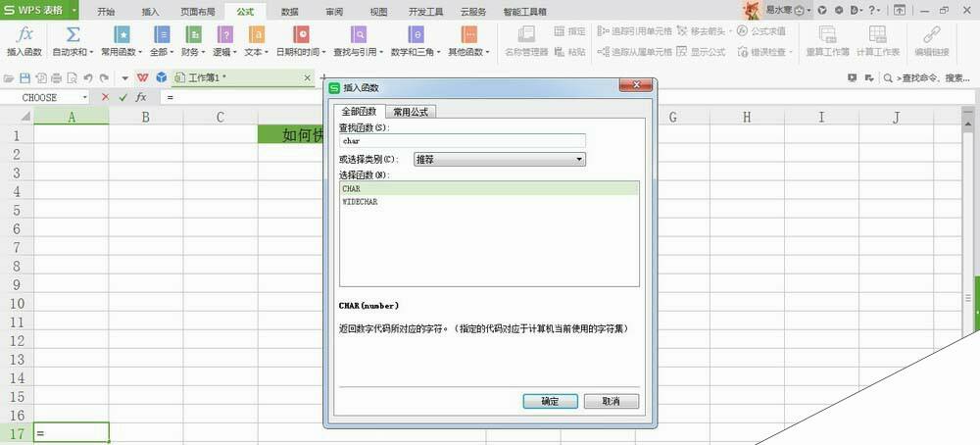
Task: Open the 全部 functions book icon
Action: point(162,34)
